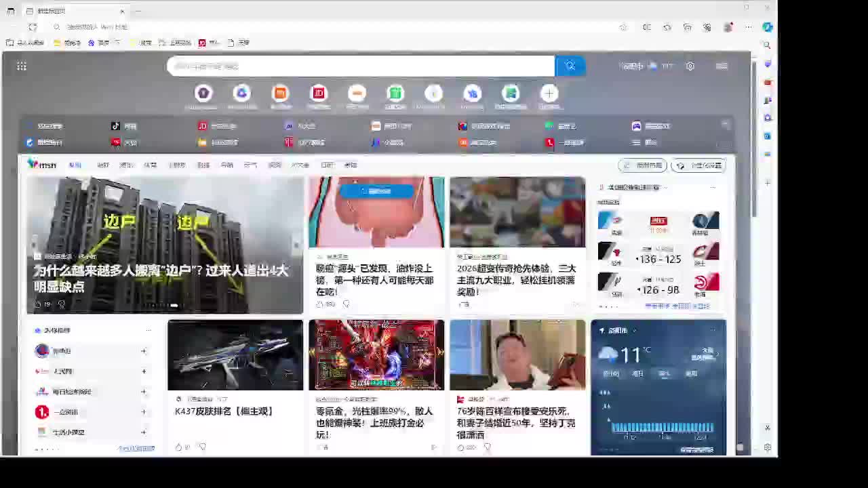Follow the first recommended source with plus
The image size is (868, 488).
144,351
